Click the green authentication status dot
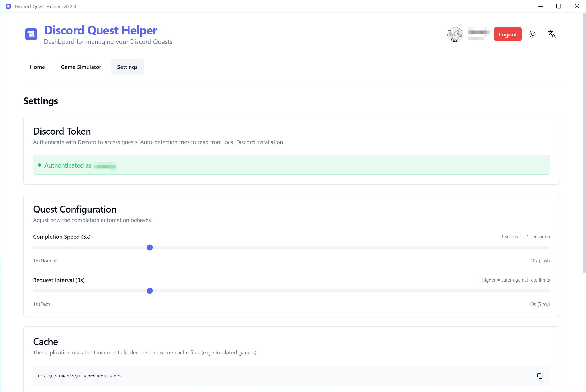 click(x=40, y=165)
